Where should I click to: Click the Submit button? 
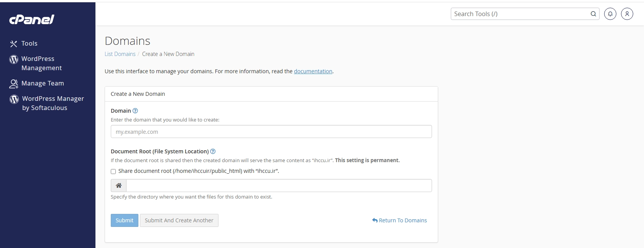click(125, 220)
